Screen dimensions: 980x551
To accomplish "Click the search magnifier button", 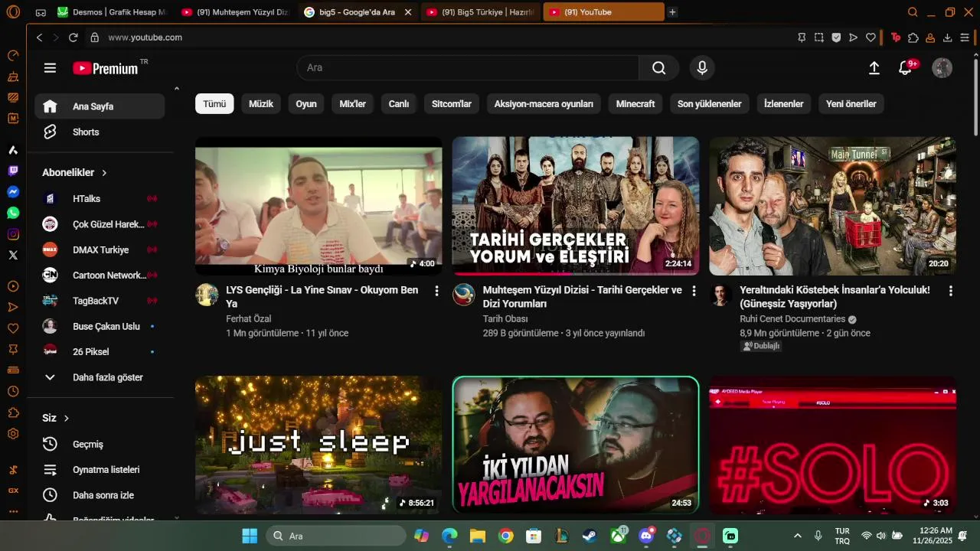I will [x=659, y=68].
